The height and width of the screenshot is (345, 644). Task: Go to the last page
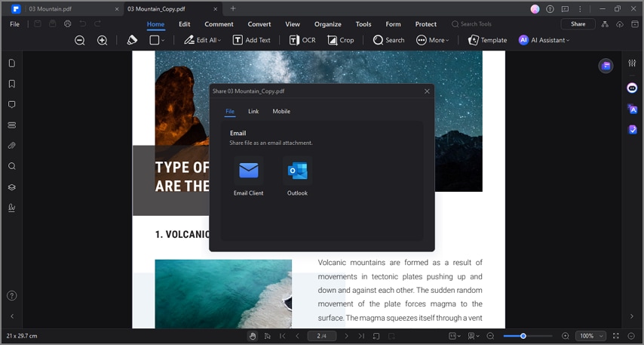[361, 336]
